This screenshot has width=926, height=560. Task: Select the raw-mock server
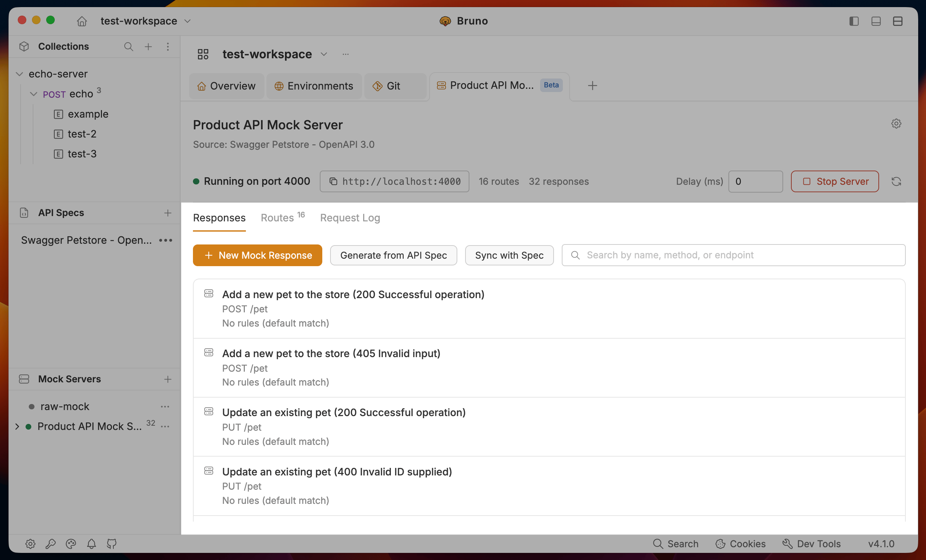[65, 406]
